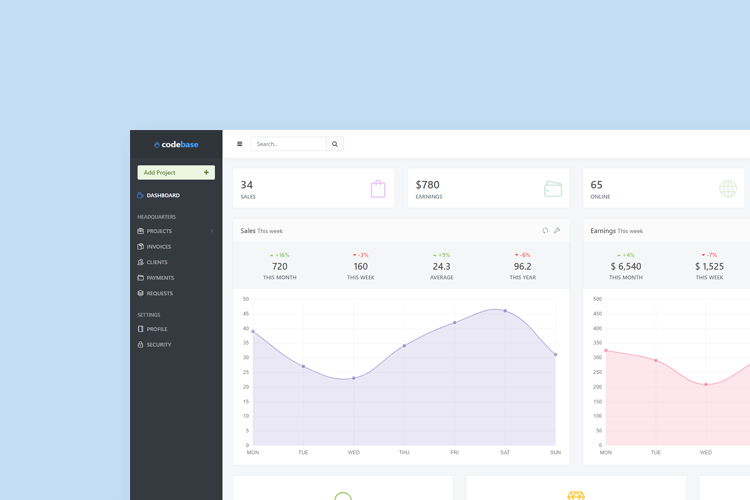Click the Earnings wallet icon
Screen dimensions: 750x500
pos(553,189)
